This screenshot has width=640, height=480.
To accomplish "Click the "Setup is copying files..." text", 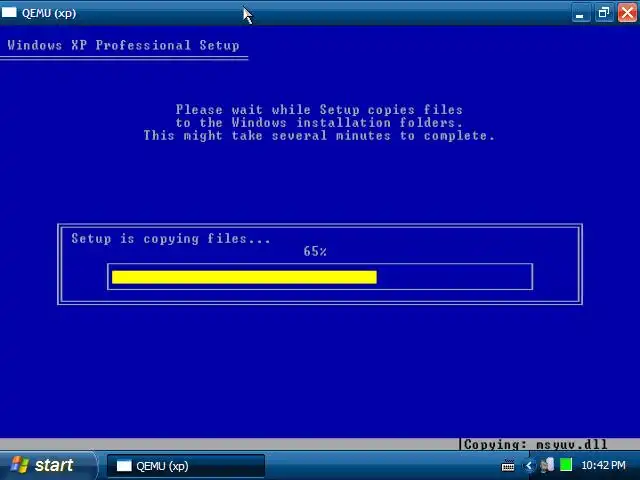I will [171, 238].
